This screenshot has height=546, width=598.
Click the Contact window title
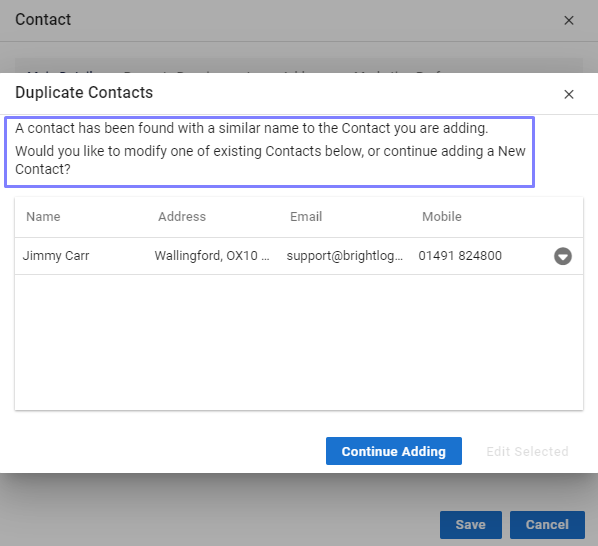(43, 19)
